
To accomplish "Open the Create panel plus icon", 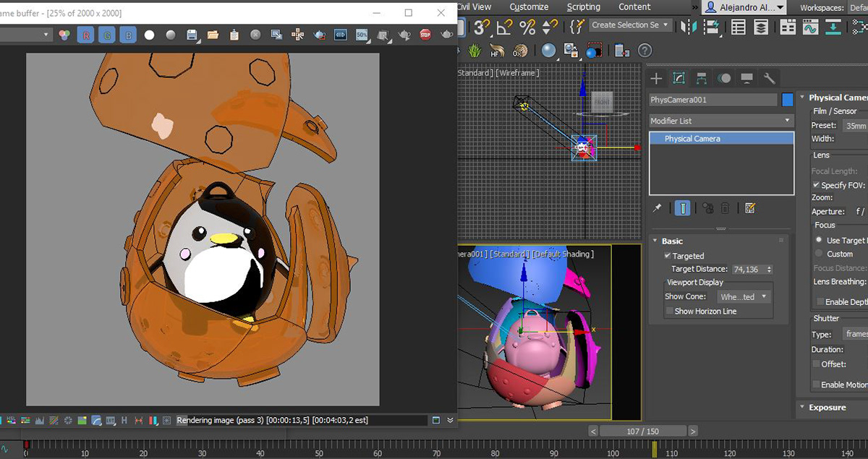I will (656, 78).
